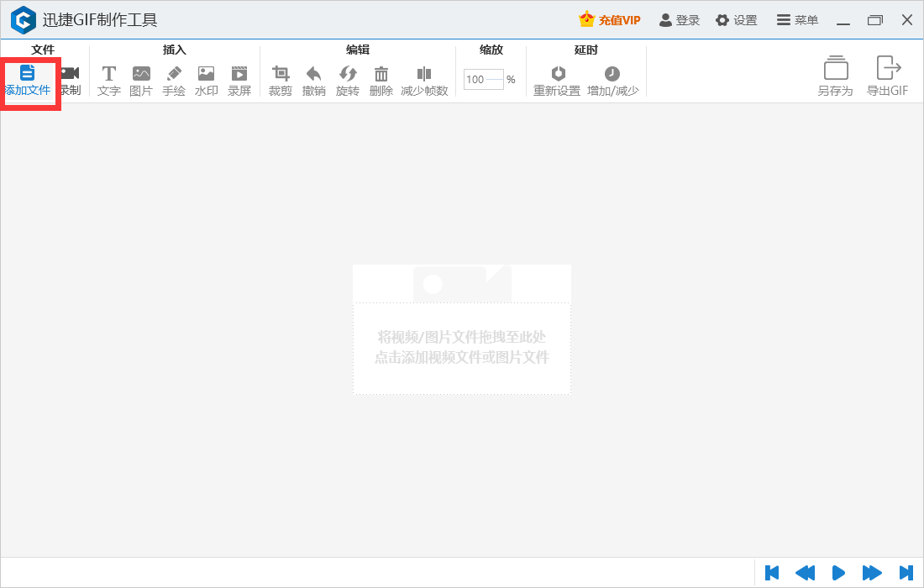The width and height of the screenshot is (924, 588).
Task: Open 增加/减少 delay clock tool
Action: click(613, 81)
